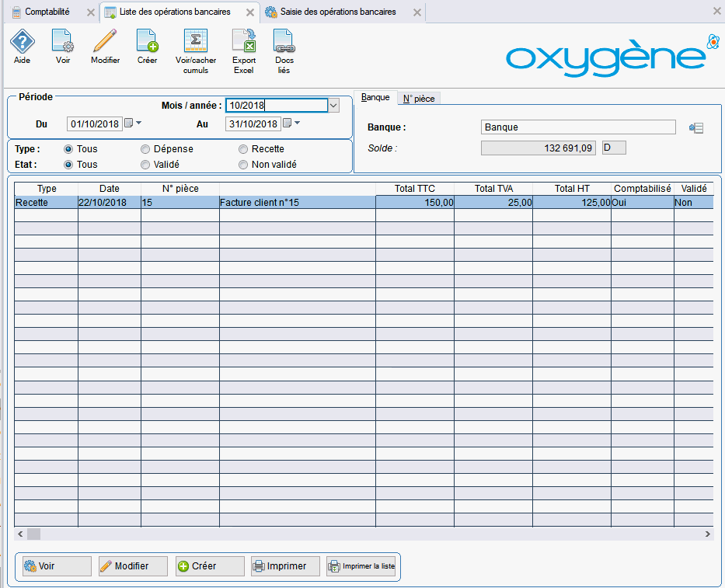Select the Dépense type radio button

pos(145,149)
